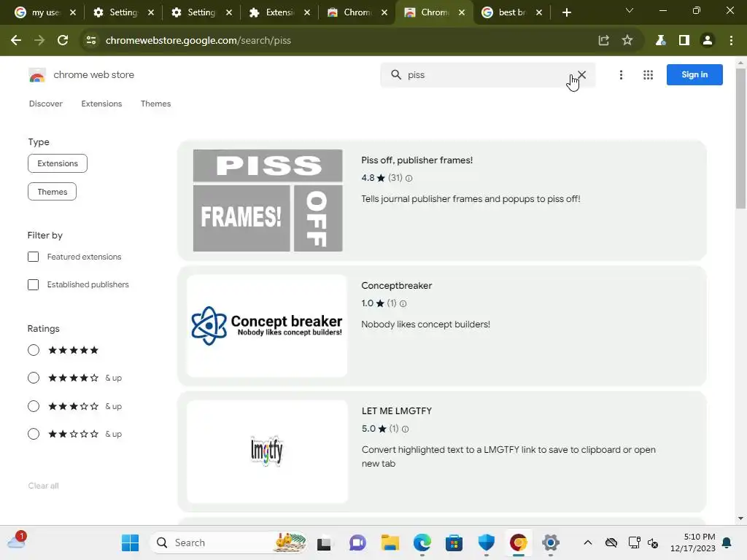The height and width of the screenshot is (560, 747).
Task: Show rating info for Conceptbreaker
Action: tap(403, 303)
